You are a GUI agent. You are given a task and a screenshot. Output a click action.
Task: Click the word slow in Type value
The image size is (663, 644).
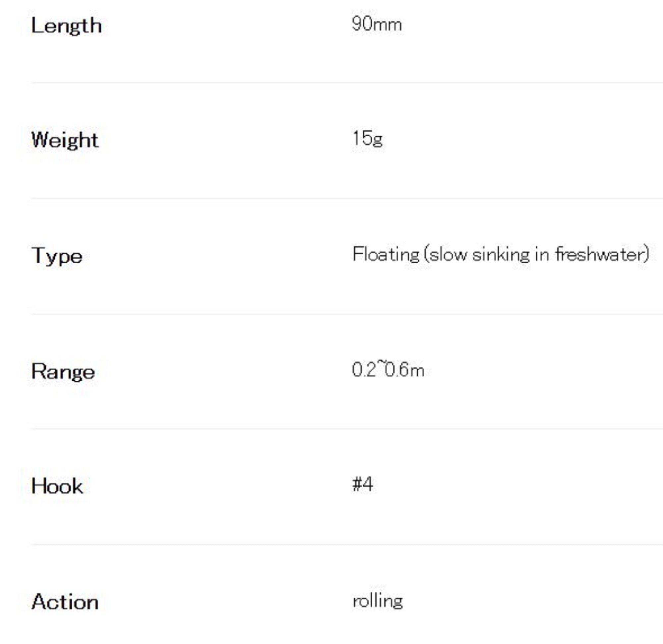[448, 254]
